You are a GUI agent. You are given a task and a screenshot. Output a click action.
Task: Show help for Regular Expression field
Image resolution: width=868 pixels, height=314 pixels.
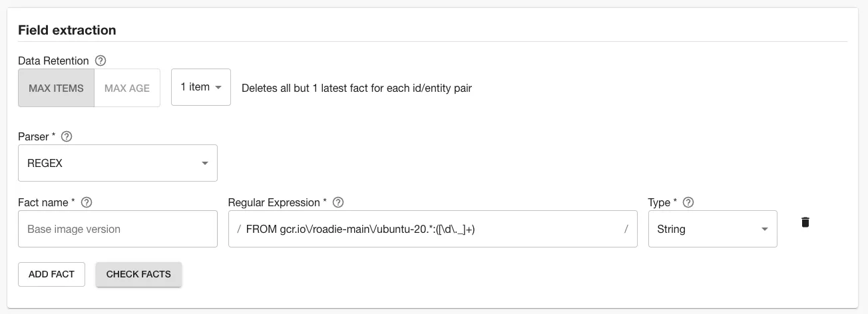pos(338,202)
